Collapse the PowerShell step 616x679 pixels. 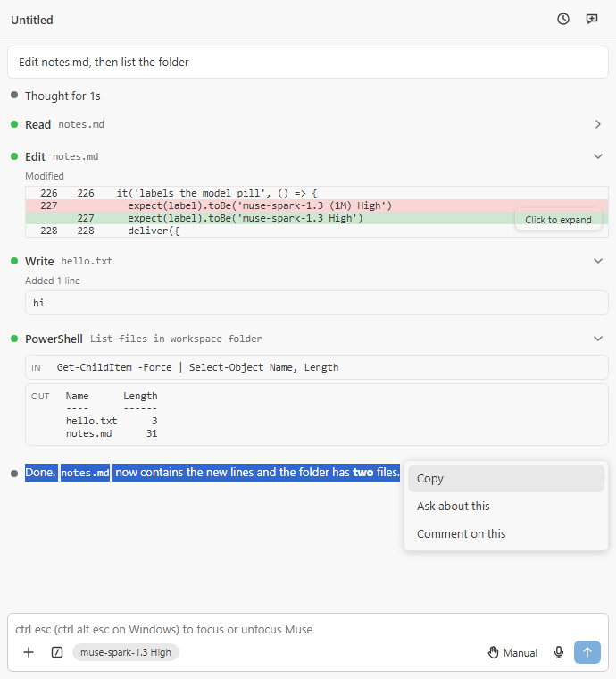(x=598, y=339)
